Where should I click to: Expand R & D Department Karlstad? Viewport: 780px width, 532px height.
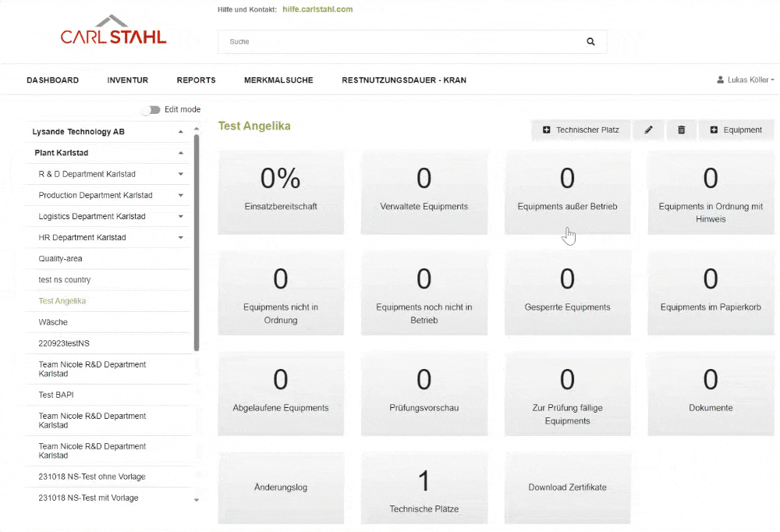[x=181, y=174]
